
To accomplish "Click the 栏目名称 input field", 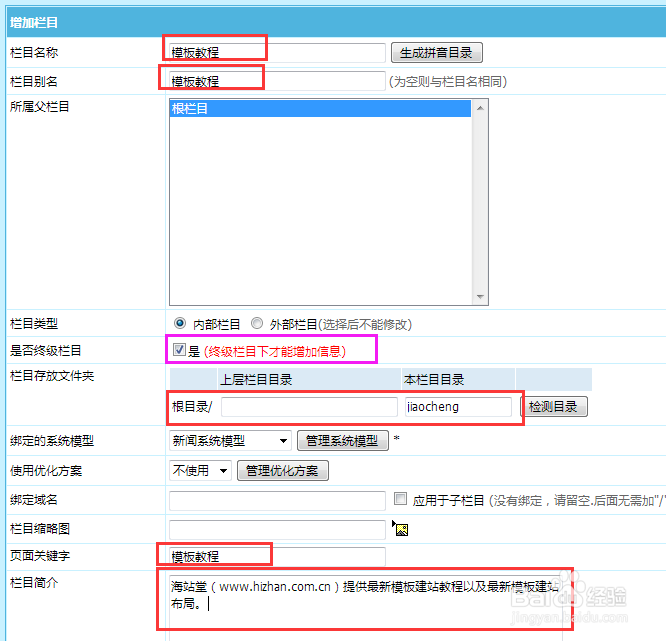I will [277, 53].
